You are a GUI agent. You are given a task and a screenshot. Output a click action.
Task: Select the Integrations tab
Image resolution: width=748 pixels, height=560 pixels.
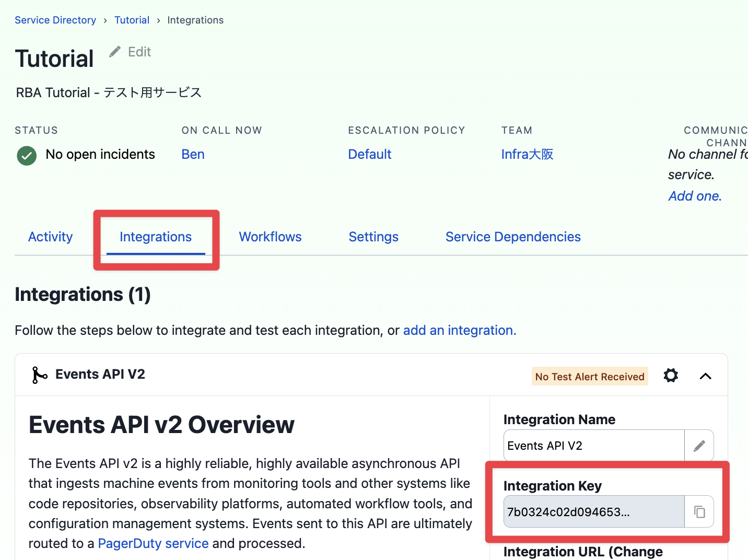point(156,237)
